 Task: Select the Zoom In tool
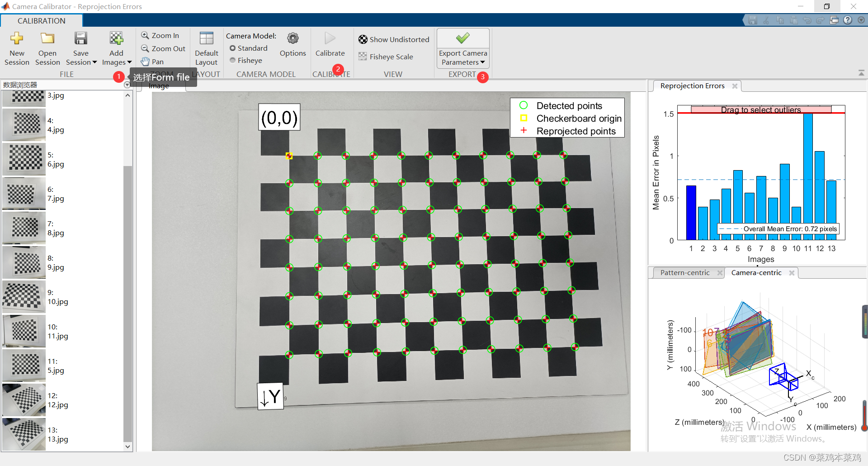[160, 35]
